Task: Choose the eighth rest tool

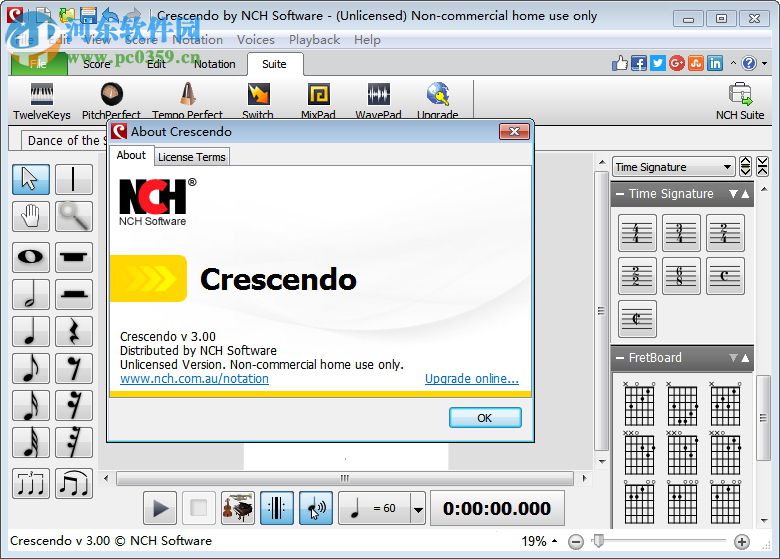Action: pos(74,368)
